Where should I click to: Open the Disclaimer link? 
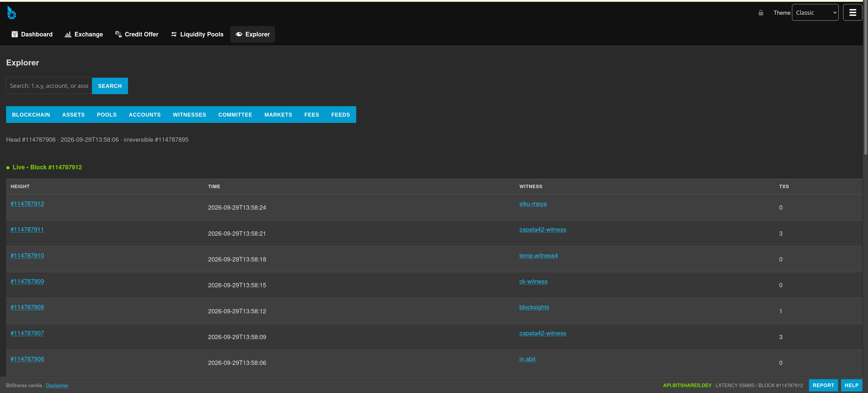[x=57, y=385]
